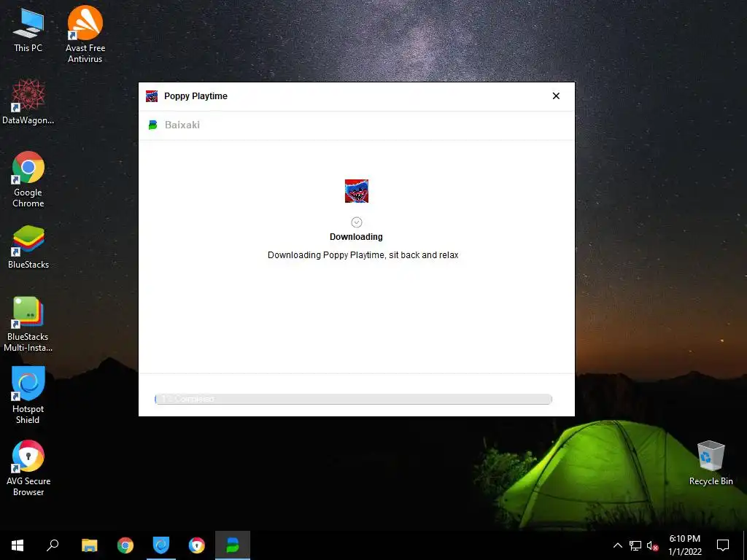Viewport: 747px width, 560px height.
Task: Click the bold Downloading status heading
Action: [x=356, y=237]
